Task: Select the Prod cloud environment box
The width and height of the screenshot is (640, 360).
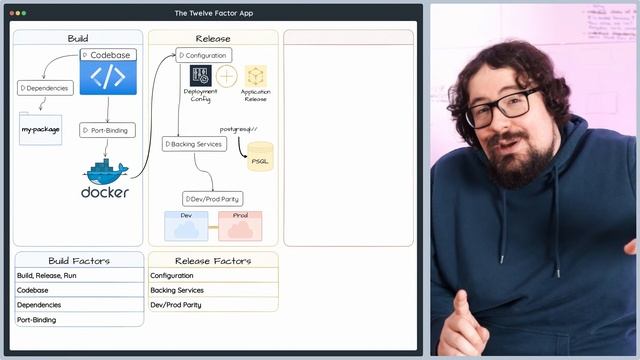Action: coord(240,226)
